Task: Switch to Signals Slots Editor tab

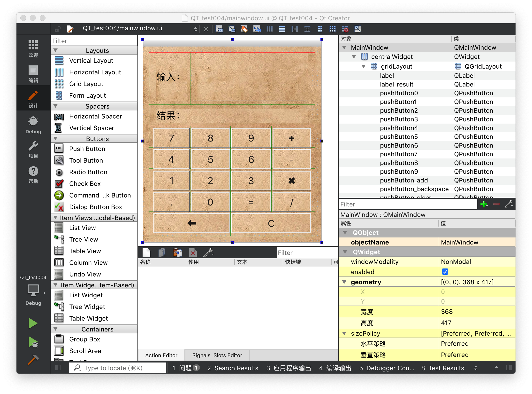Action: [217, 355]
